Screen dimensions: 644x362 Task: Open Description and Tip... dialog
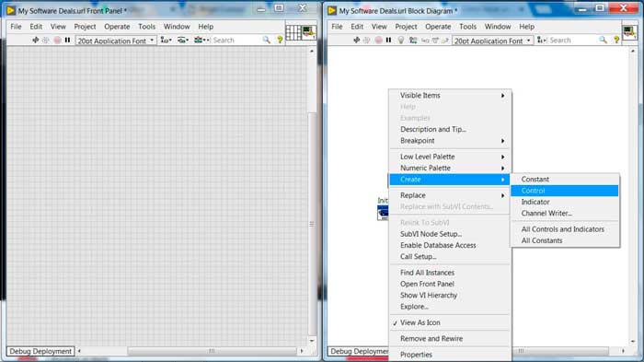[450, 129]
